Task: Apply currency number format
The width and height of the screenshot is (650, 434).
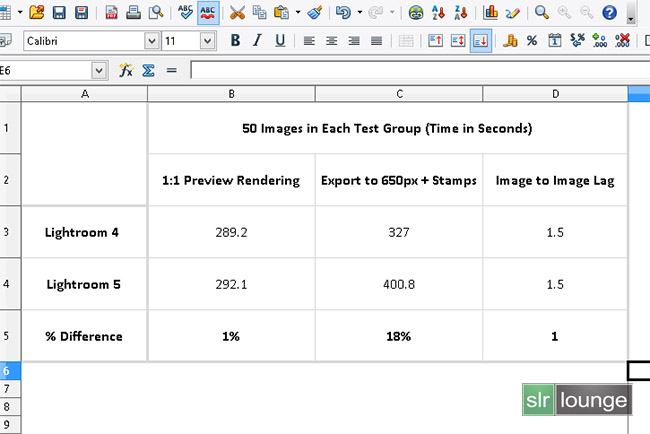Action: pos(510,41)
